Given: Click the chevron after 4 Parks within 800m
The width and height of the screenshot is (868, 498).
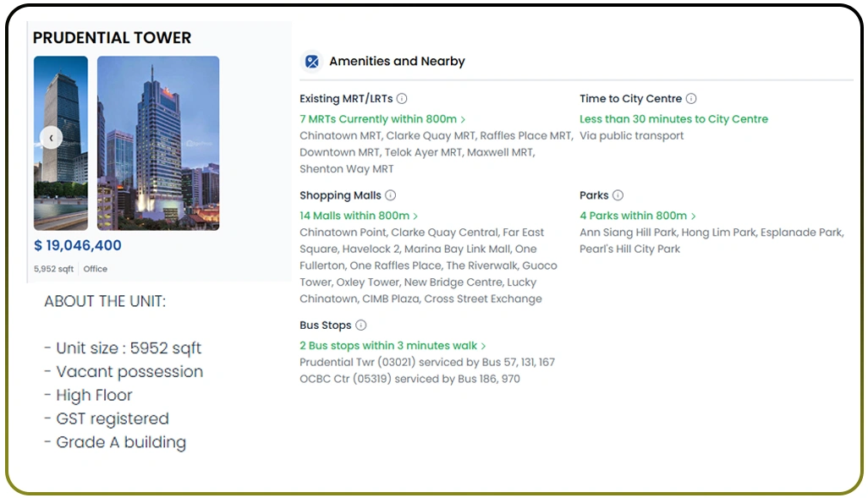Looking at the screenshot, I should click(x=692, y=216).
